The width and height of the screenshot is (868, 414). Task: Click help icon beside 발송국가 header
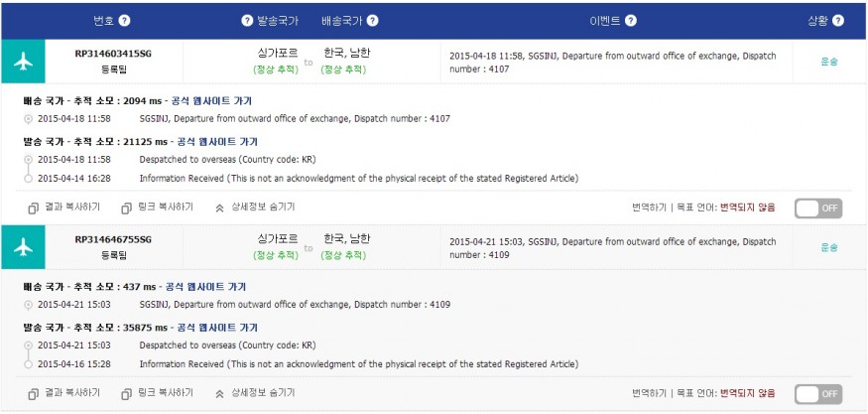point(247,21)
